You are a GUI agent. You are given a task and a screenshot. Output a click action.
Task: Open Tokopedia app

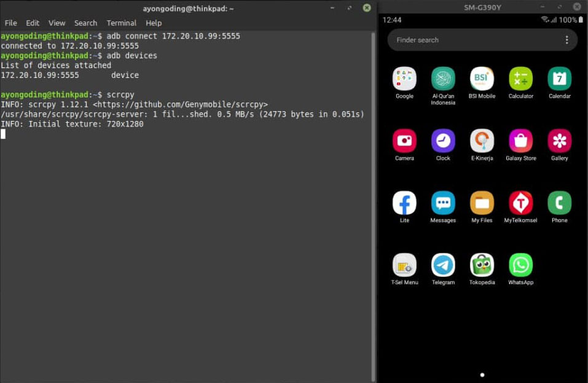482,265
